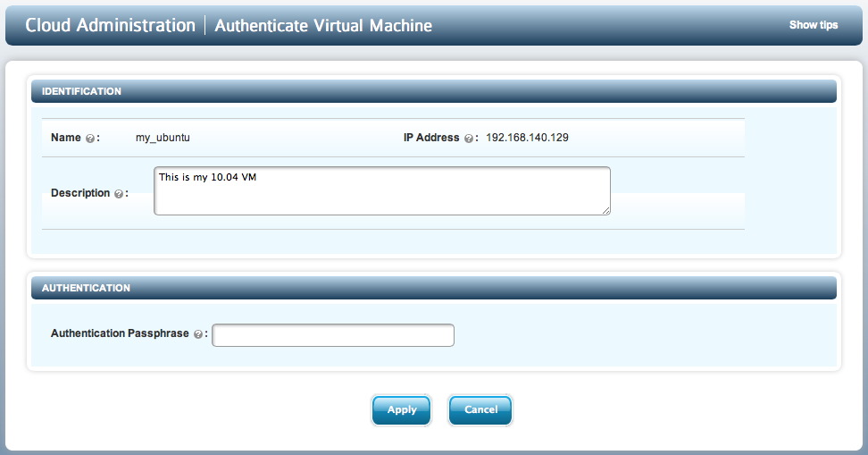The width and height of the screenshot is (868, 455).
Task: Click the Cloud Administration title
Action: pyautogui.click(x=110, y=26)
